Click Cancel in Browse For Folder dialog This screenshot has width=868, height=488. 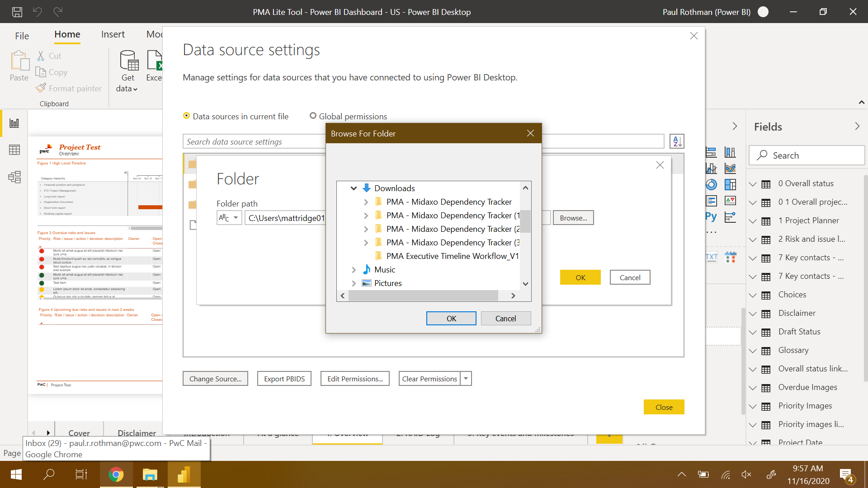click(x=505, y=319)
